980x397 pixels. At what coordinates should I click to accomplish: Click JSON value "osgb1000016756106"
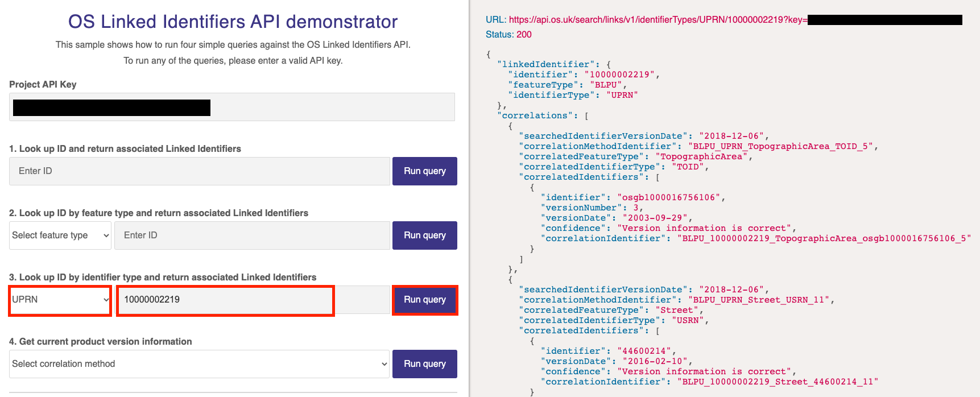669,197
